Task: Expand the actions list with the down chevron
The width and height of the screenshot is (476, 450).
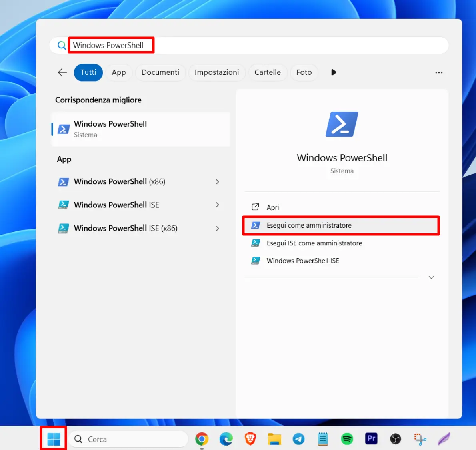Action: tap(431, 277)
